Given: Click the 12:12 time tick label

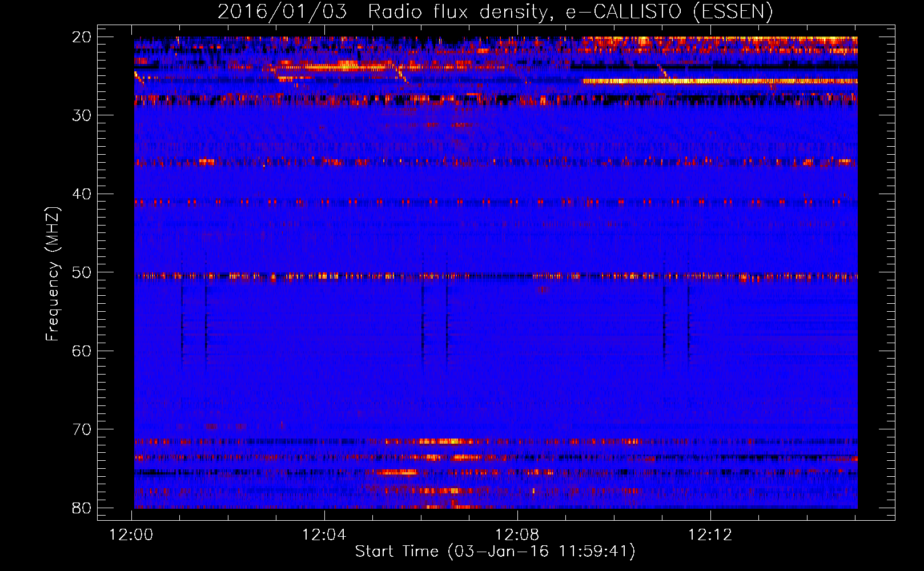Looking at the screenshot, I should [x=710, y=535].
